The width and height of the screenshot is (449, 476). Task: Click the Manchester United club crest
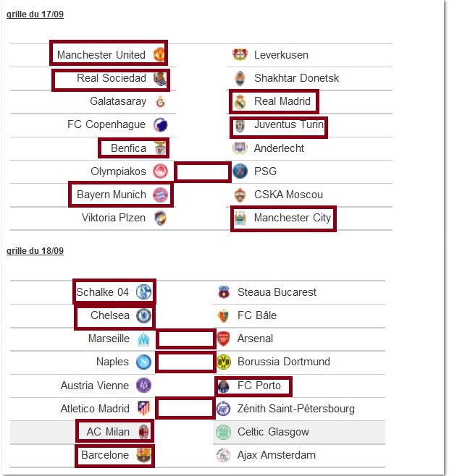click(x=159, y=55)
